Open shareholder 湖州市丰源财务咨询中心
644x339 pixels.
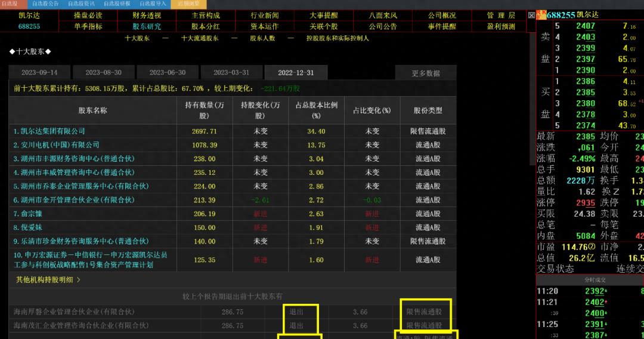pos(74,159)
